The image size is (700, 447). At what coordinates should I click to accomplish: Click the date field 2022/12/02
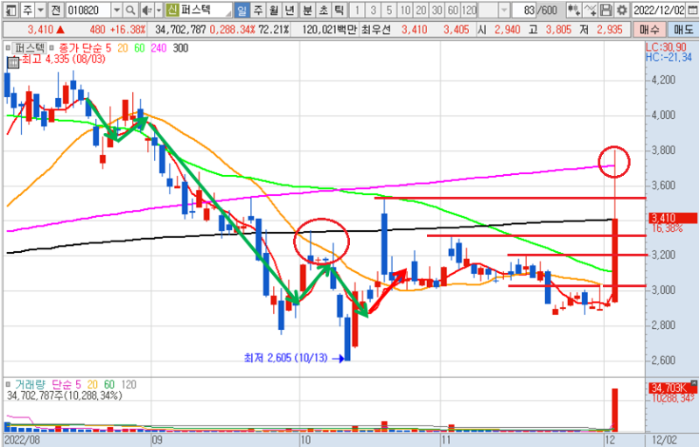[659, 10]
